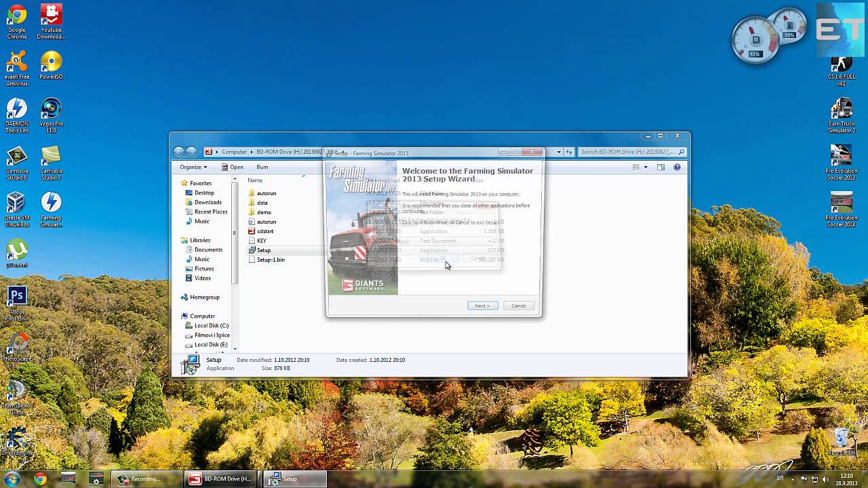Screen dimensions: 868x488
Task: Open Camtasia Studio 8 shortcut
Action: 16,163
